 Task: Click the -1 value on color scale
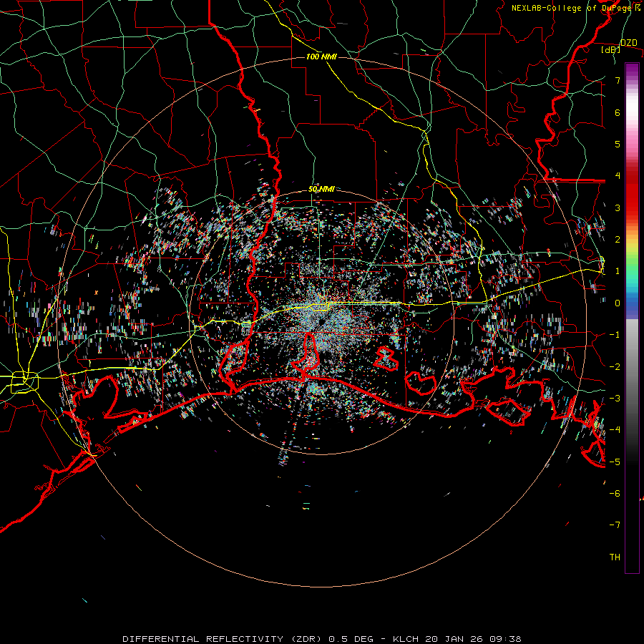tap(615, 335)
